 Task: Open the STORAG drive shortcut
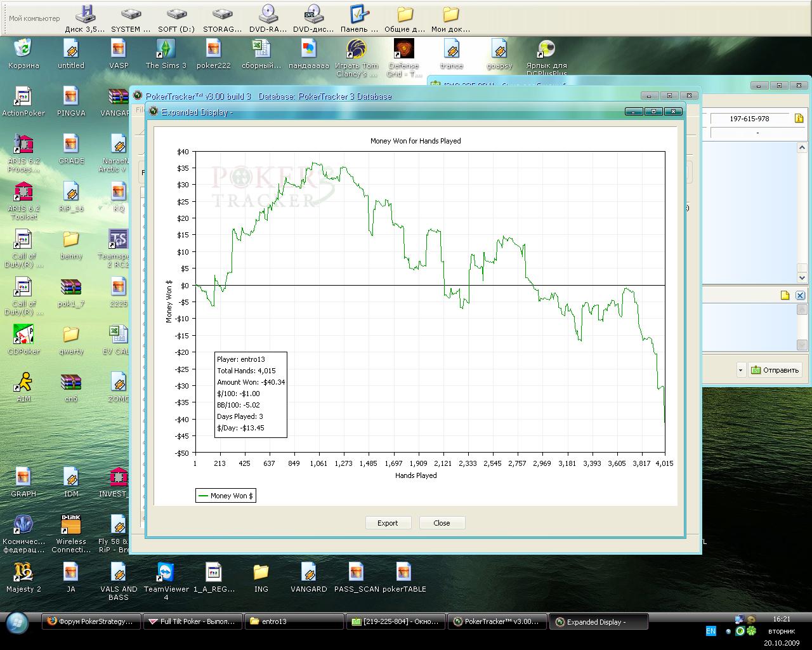pos(222,19)
